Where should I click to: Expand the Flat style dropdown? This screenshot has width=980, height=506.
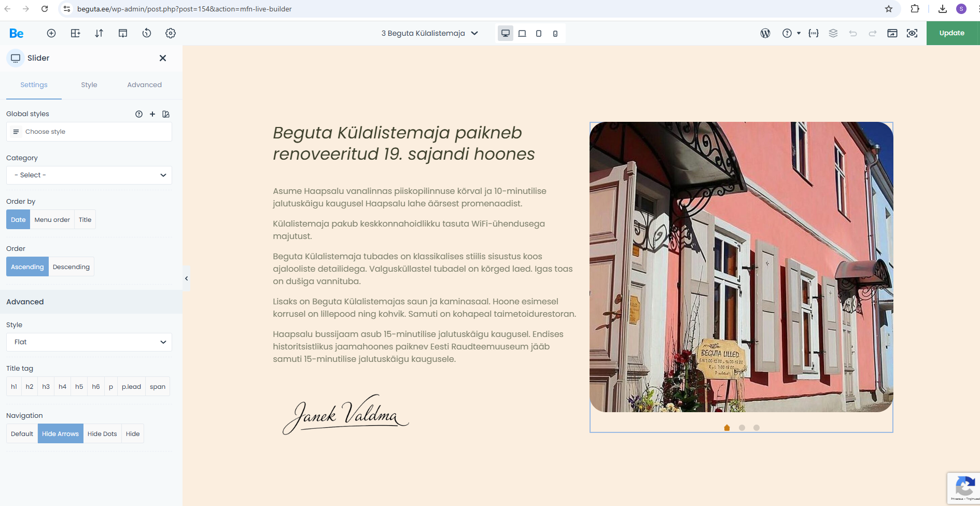(89, 342)
